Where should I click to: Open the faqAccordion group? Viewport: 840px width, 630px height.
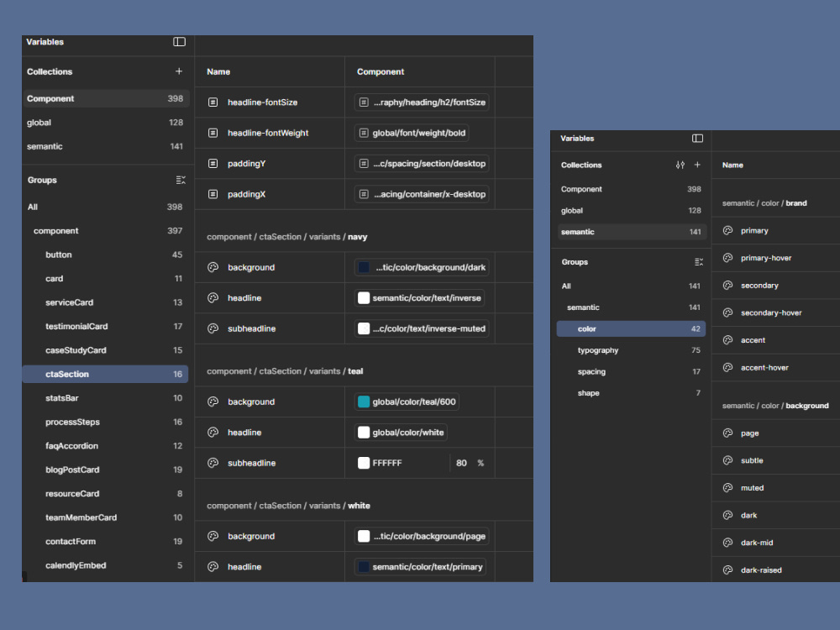[106, 446]
